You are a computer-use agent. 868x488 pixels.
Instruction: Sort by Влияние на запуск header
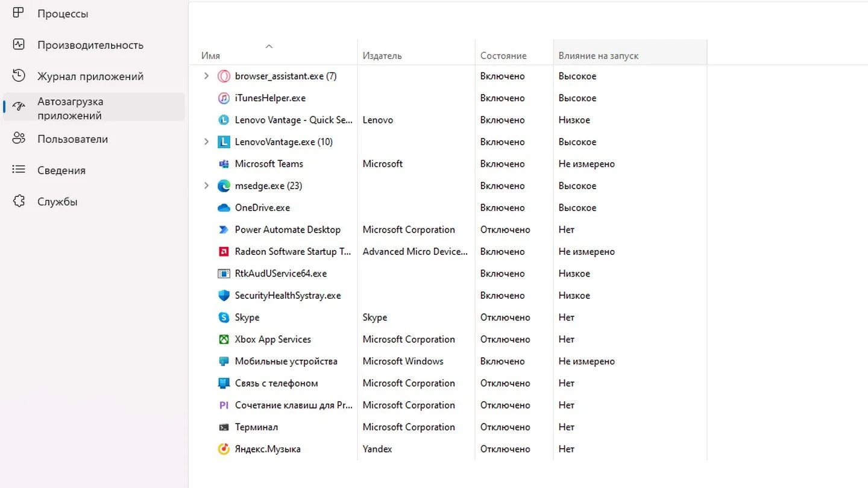(x=599, y=55)
